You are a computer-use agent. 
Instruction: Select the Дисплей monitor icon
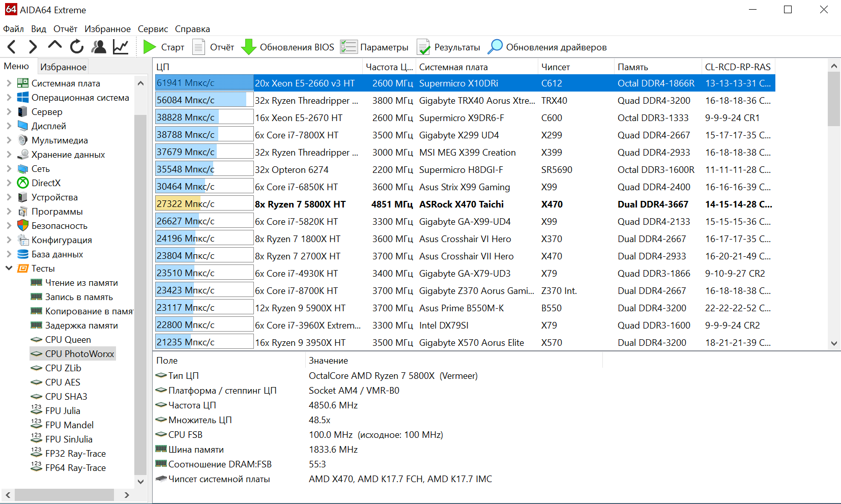(x=23, y=126)
